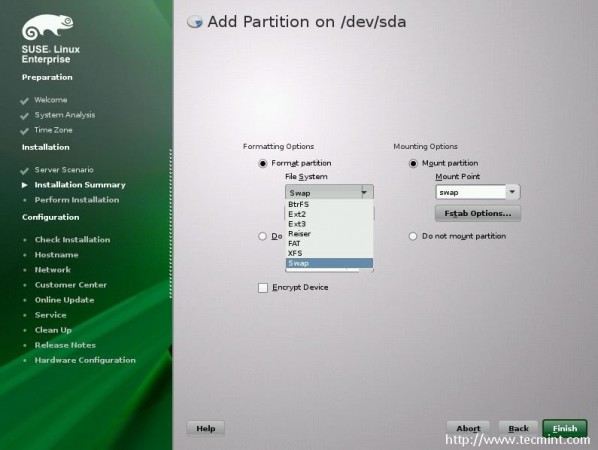The width and height of the screenshot is (598, 450).
Task: Click the Installation section heading
Action: coord(46,147)
